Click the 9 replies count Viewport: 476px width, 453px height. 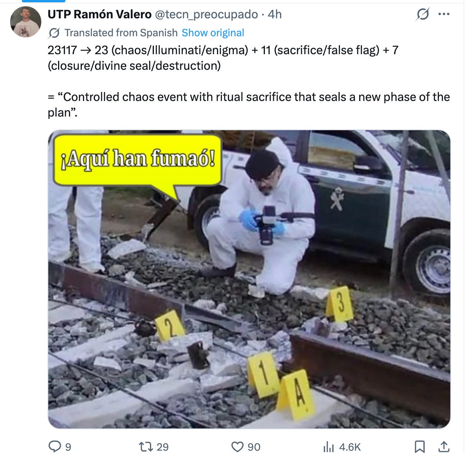point(68,447)
